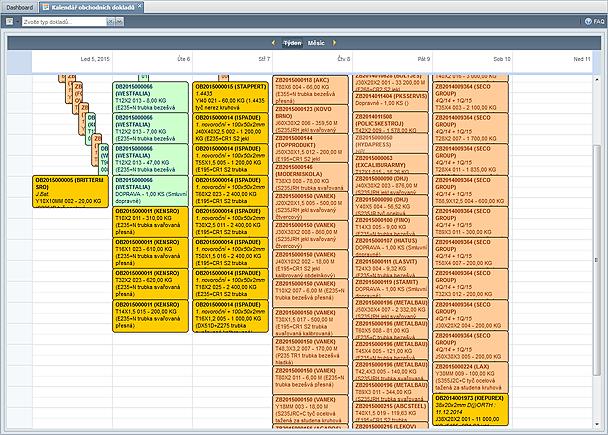Screen dimensions: 608x435
Task: Open ZB2015000123 (KOVO BRNO) event
Action: pyautogui.click(x=311, y=119)
